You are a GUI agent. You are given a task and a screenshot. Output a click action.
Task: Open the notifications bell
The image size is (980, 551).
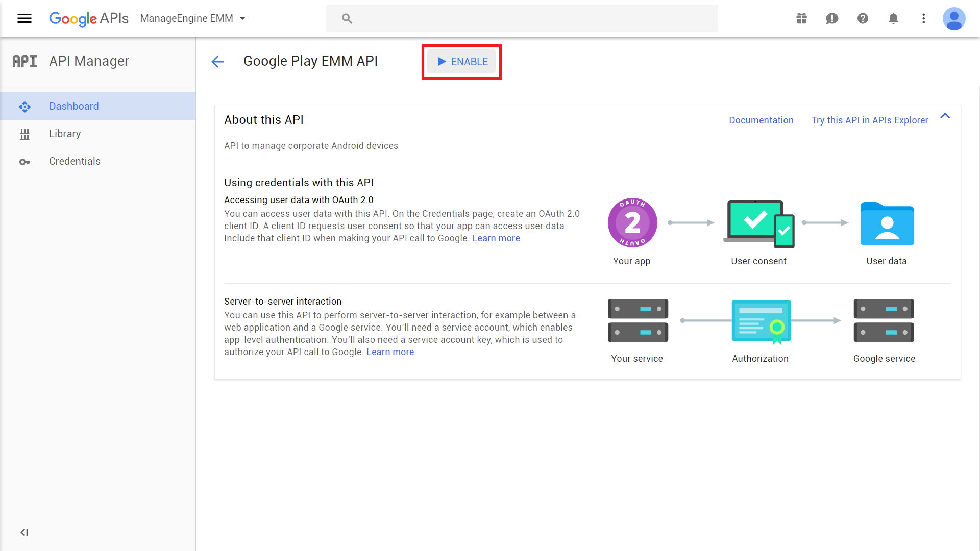pos(893,19)
